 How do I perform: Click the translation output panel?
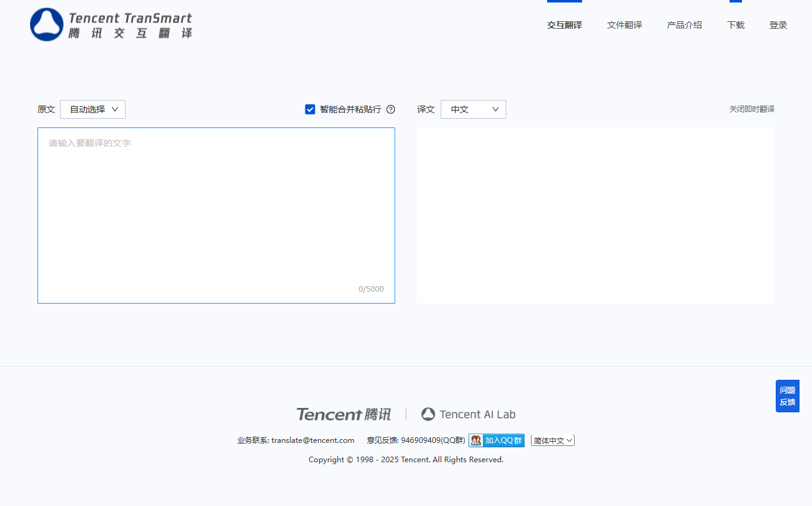595,216
